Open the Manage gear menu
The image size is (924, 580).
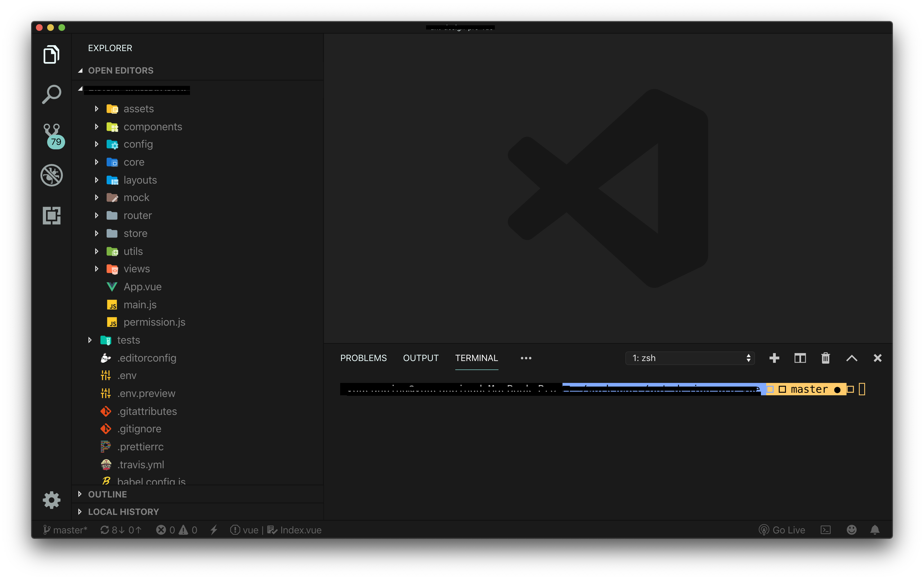51,500
